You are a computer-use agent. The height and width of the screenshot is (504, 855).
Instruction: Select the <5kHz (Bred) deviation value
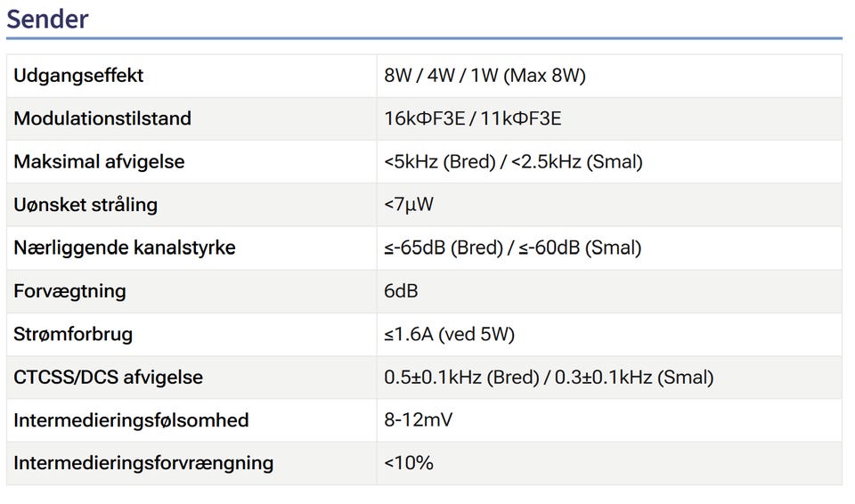point(513,162)
